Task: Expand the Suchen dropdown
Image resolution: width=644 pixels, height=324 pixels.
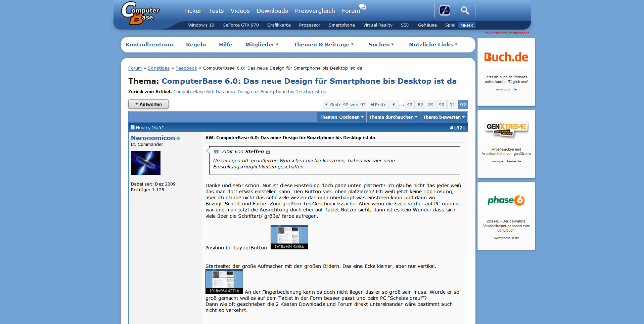Action: 381,44
